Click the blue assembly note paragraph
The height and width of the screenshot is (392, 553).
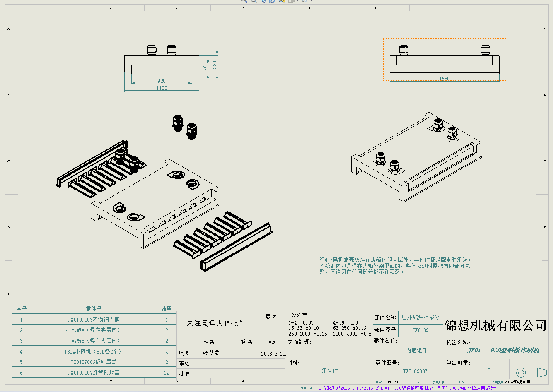(396, 266)
